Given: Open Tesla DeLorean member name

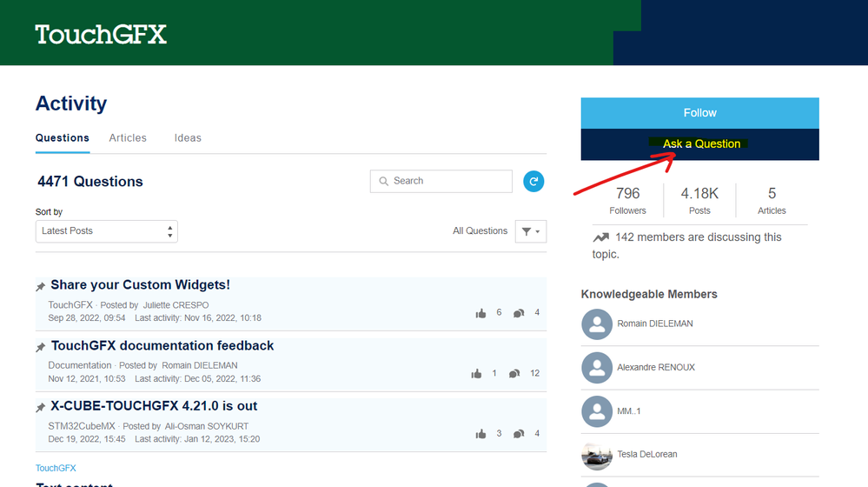Looking at the screenshot, I should click(x=647, y=455).
